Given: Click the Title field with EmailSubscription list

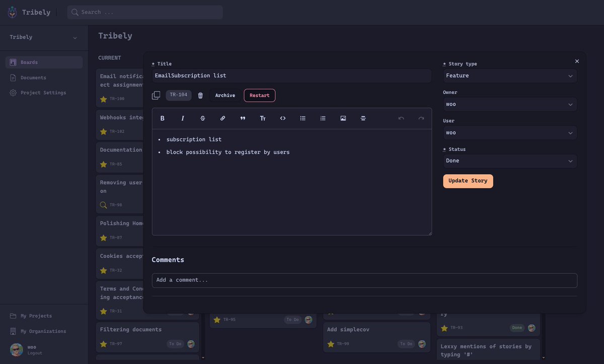Looking at the screenshot, I should [x=292, y=76].
